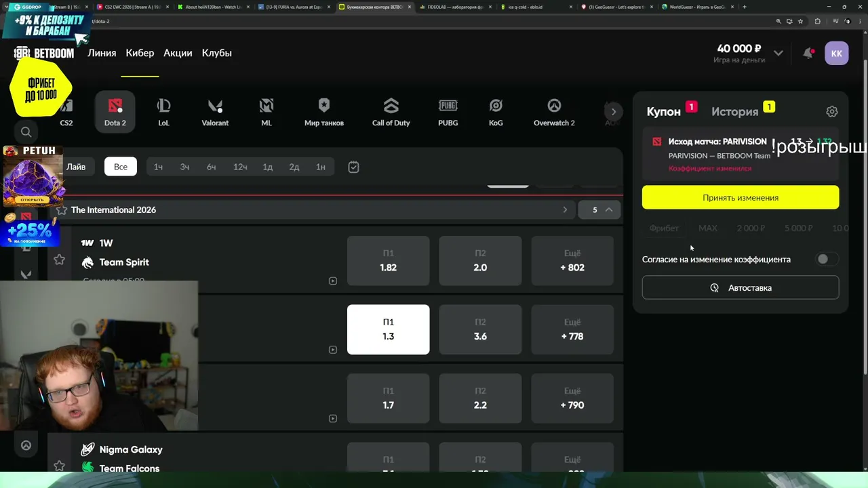Image resolution: width=868 pixels, height=488 pixels.
Task: Open The International 2026 tournament page arrow
Action: [565, 210]
